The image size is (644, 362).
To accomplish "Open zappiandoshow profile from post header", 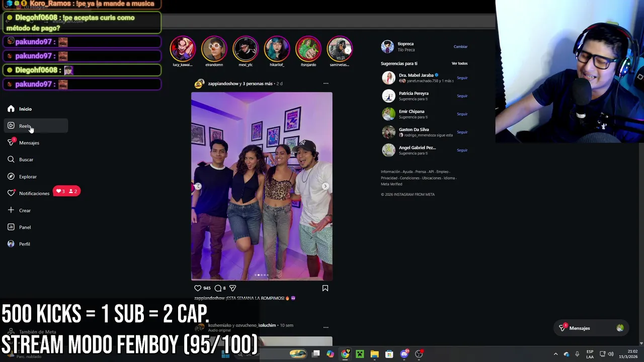I will click(223, 83).
